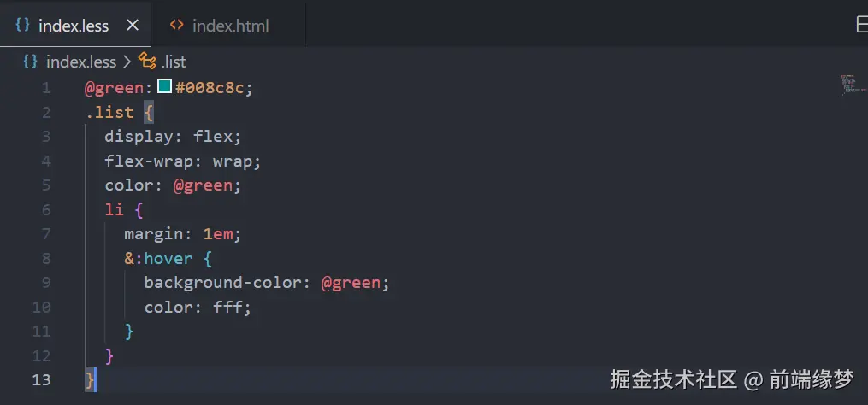Image resolution: width=868 pixels, height=405 pixels.
Task: Click the .list symbol icon in breadcrumbs
Action: tap(147, 62)
